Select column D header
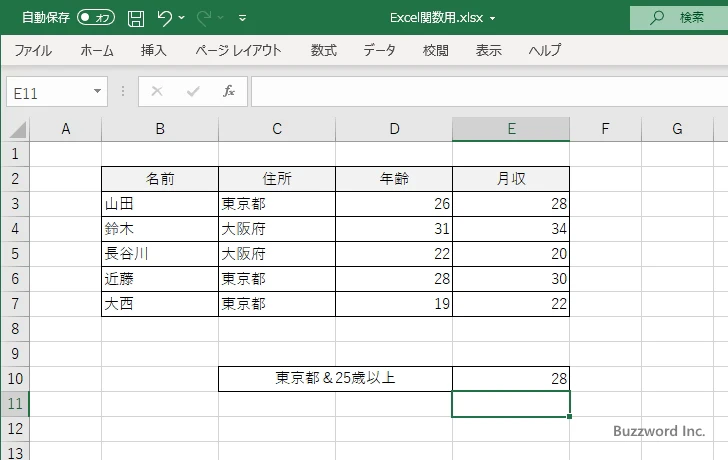This screenshot has height=460, width=728. (x=394, y=129)
